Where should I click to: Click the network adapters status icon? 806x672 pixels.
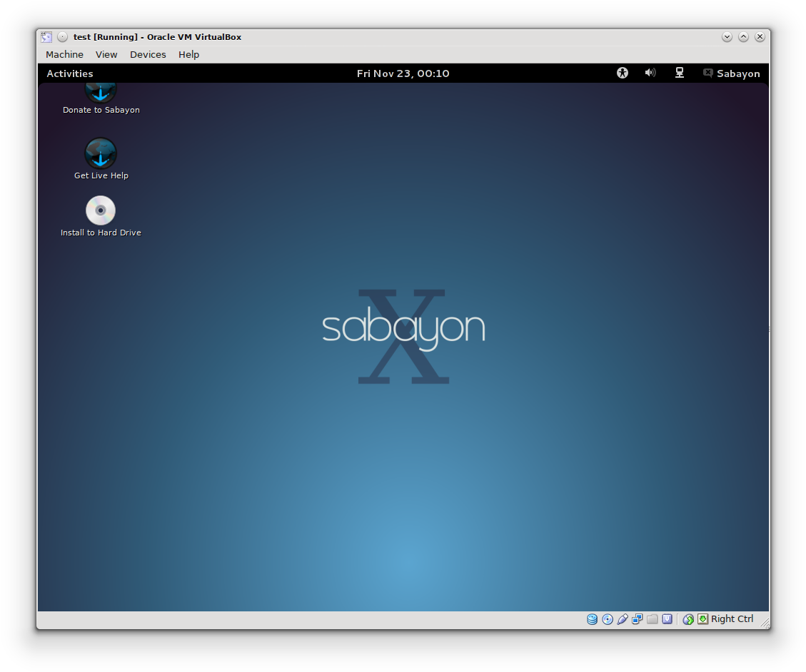coord(638,619)
